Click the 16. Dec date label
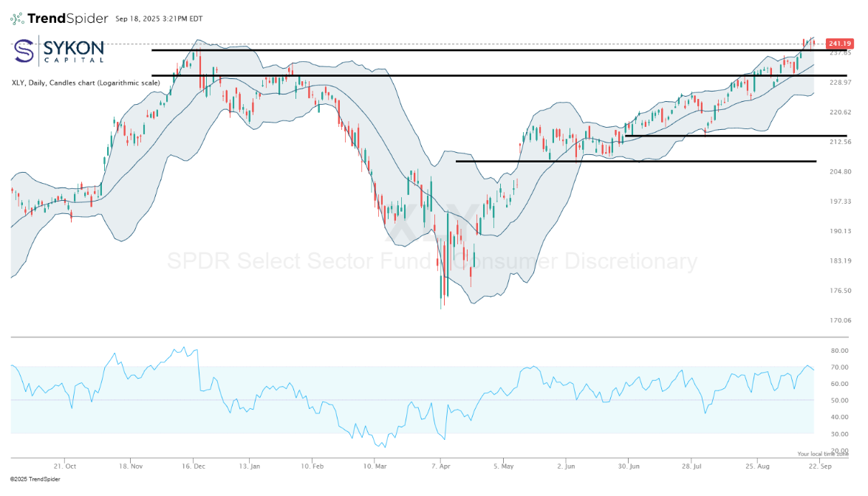 (193, 466)
